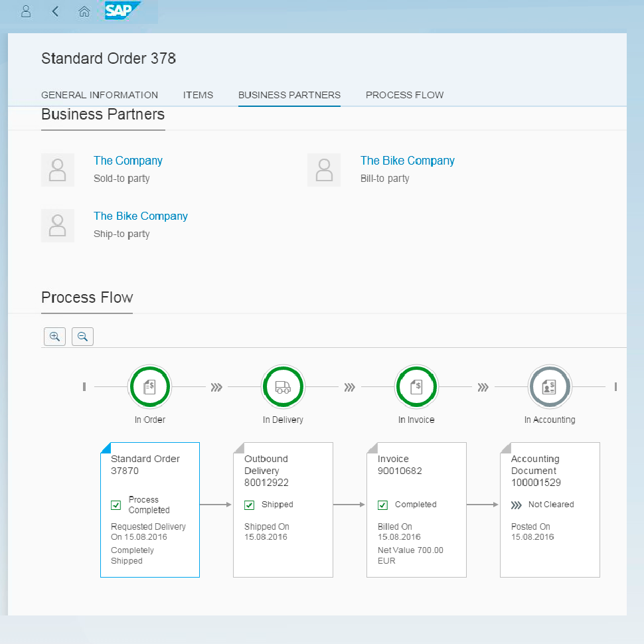Switch to the Process Flow tab

(404, 95)
